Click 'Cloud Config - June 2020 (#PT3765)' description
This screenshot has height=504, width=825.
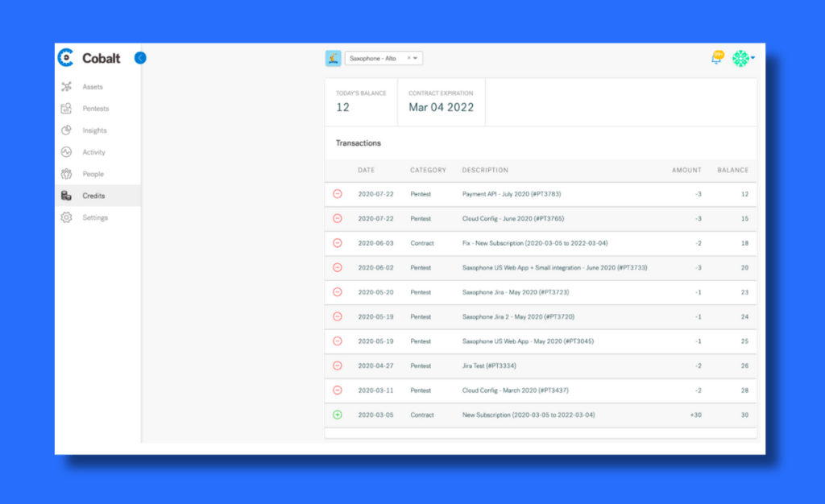513,219
